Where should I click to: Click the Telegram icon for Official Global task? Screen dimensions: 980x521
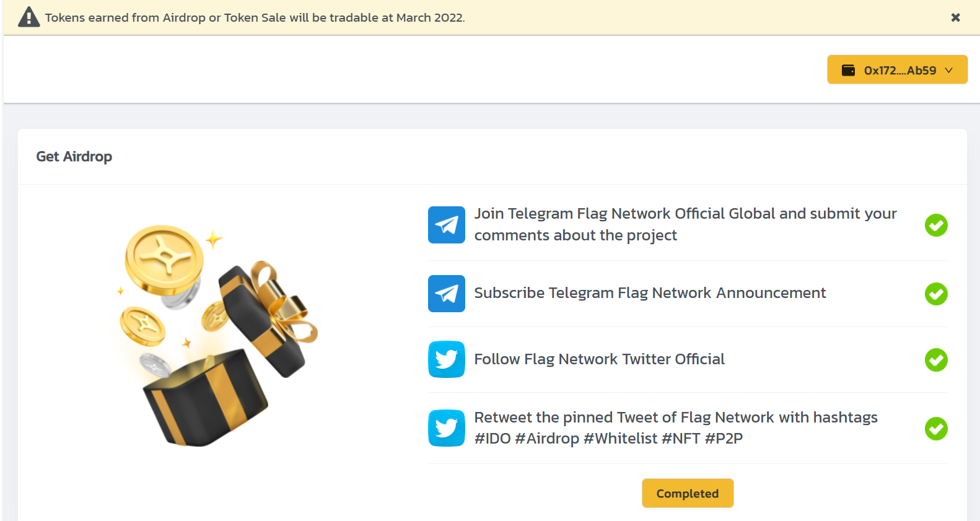click(446, 225)
